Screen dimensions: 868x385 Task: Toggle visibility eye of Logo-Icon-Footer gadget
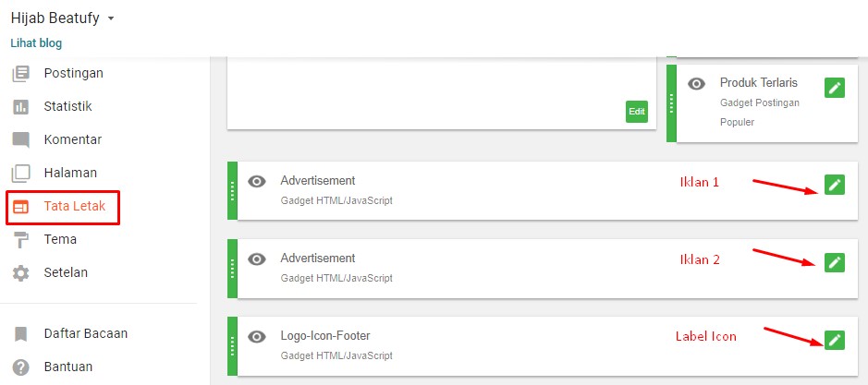point(258,337)
